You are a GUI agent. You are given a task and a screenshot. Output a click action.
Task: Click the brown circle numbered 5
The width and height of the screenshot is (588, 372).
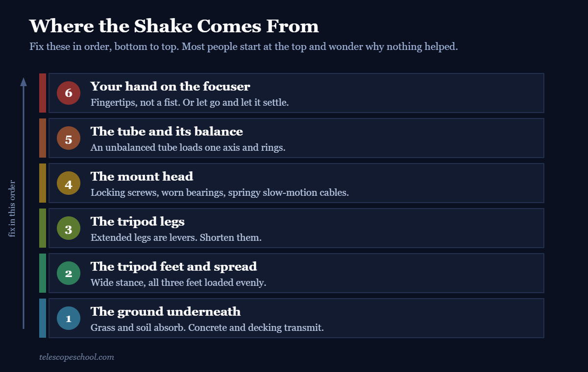point(69,138)
